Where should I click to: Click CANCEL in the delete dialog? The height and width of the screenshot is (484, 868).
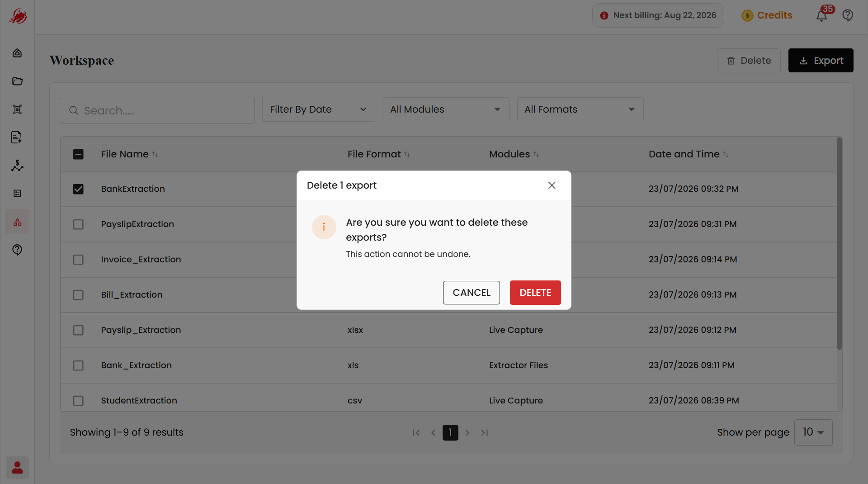(472, 293)
